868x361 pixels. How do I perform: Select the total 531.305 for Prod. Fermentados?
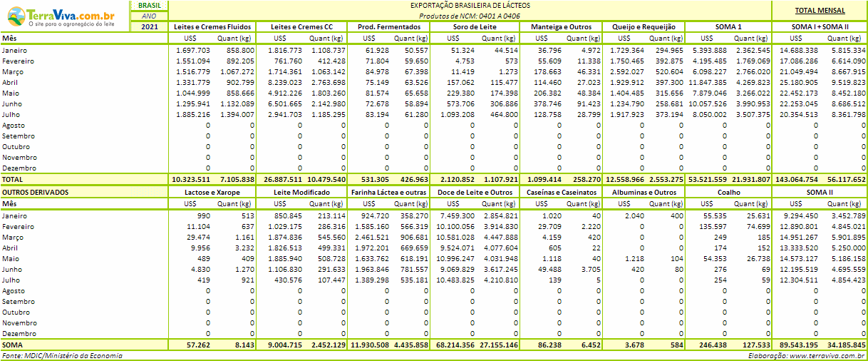pos(375,180)
